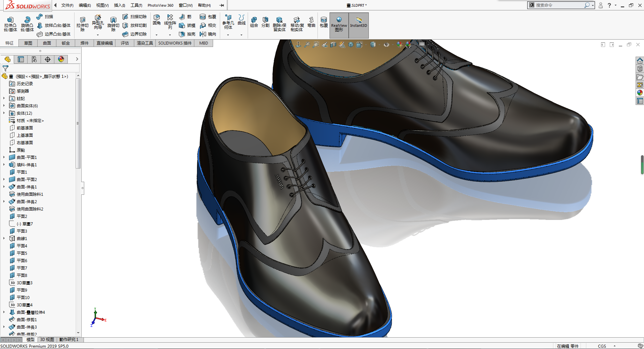Switch to DimXpertManager panel tab
Screen dimensions: 644x349
point(48,59)
